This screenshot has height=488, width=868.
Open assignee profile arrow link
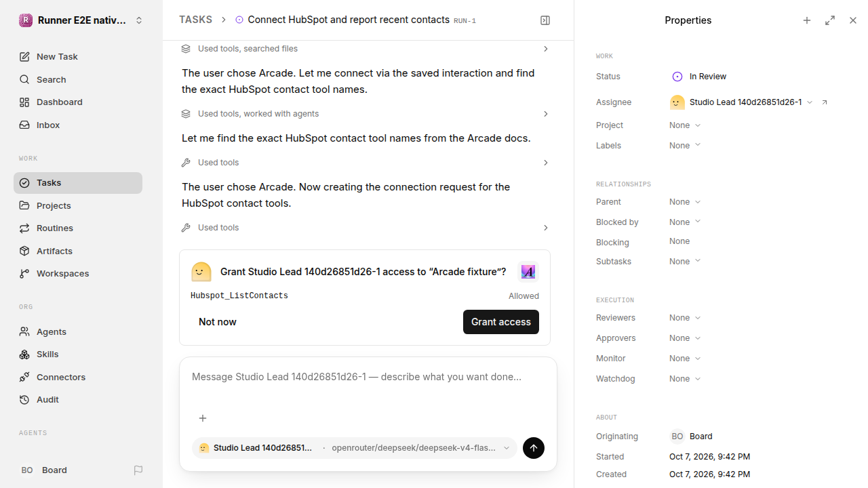[825, 102]
